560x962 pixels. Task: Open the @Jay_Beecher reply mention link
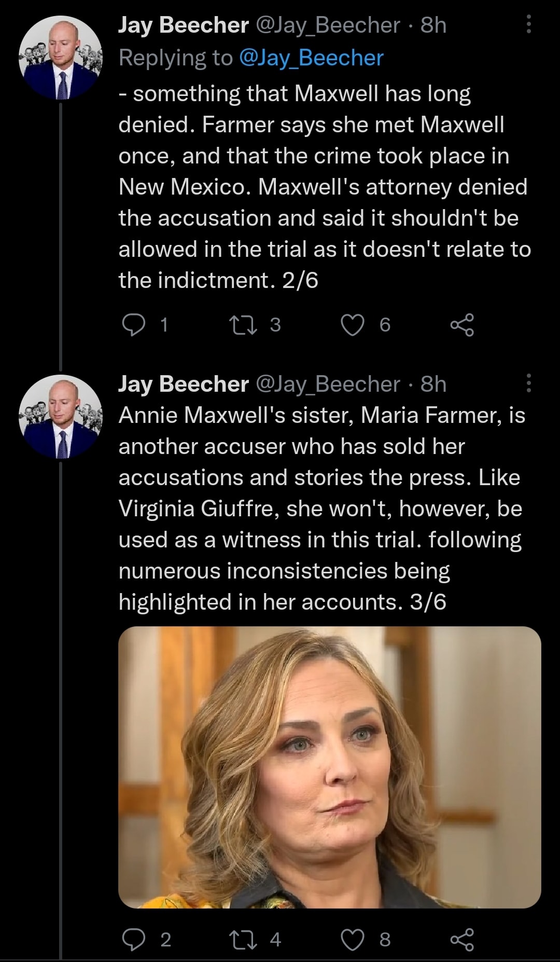[311, 58]
